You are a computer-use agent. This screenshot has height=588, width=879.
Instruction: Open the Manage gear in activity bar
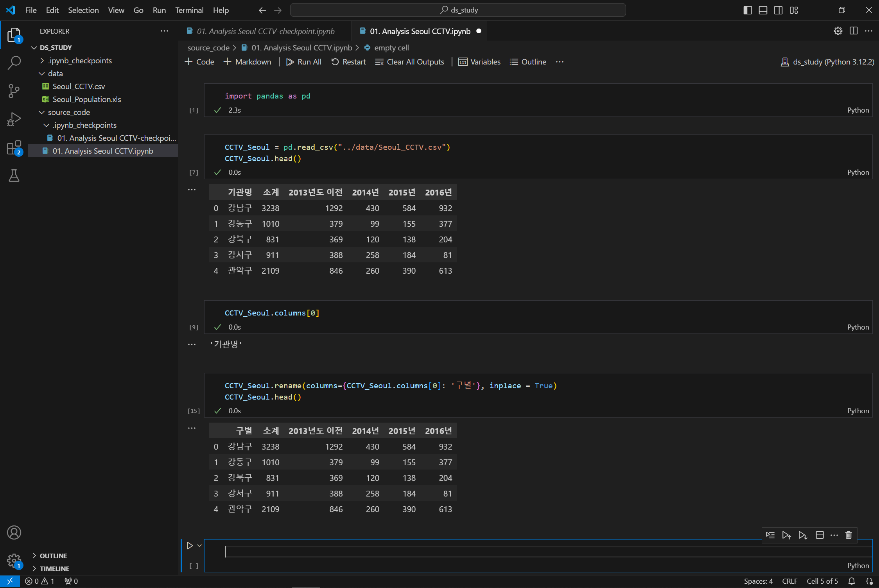(14, 561)
